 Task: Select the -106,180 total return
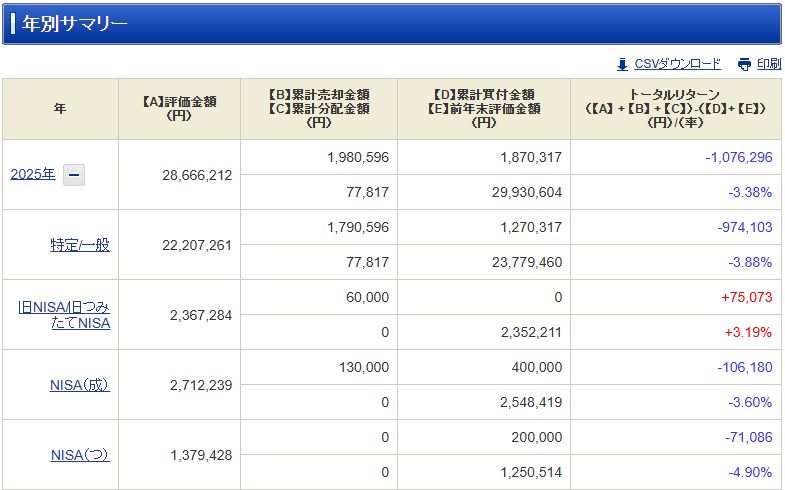[x=745, y=367]
